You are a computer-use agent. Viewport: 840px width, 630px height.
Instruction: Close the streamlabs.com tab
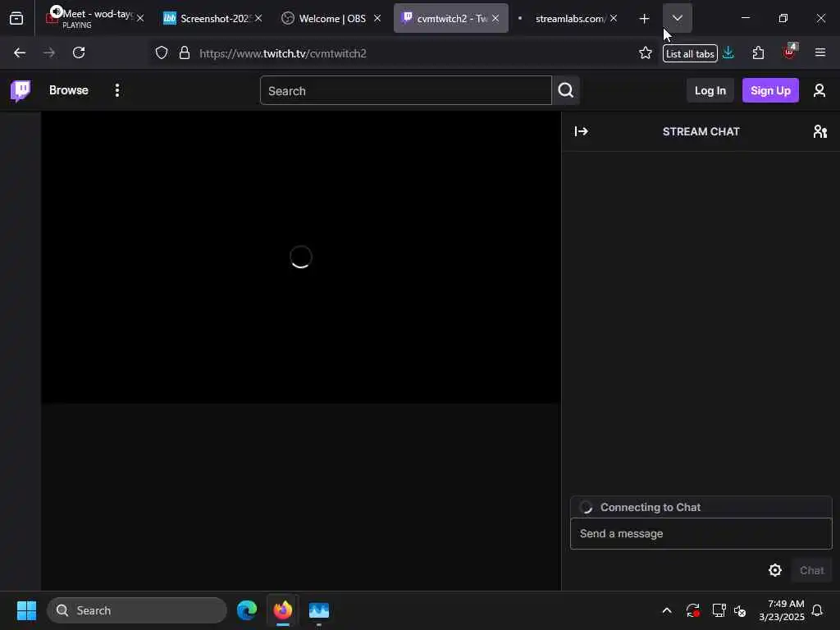coord(614,18)
